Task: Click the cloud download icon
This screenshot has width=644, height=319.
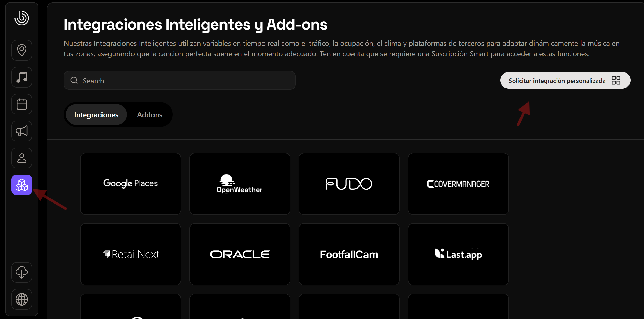Action: pyautogui.click(x=22, y=272)
